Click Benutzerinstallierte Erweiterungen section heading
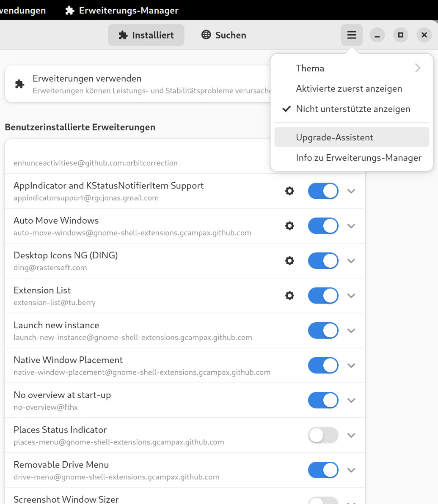The width and height of the screenshot is (438, 504). (x=80, y=127)
